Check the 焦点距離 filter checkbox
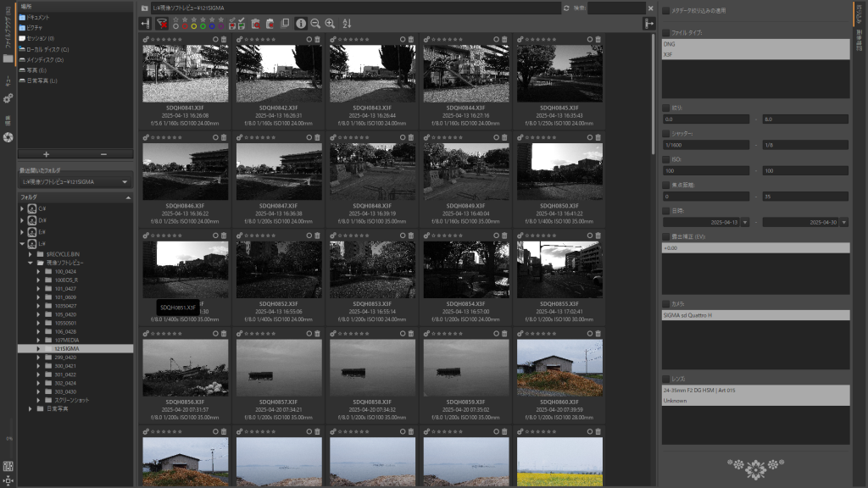 [666, 185]
